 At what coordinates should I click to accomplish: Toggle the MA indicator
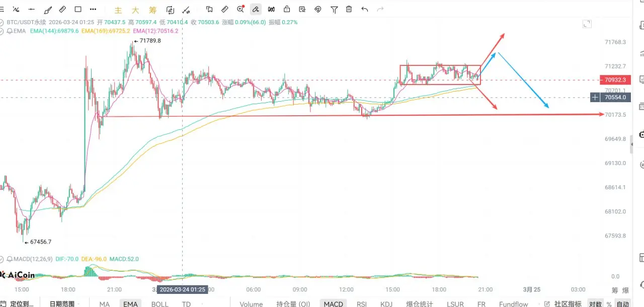point(104,304)
